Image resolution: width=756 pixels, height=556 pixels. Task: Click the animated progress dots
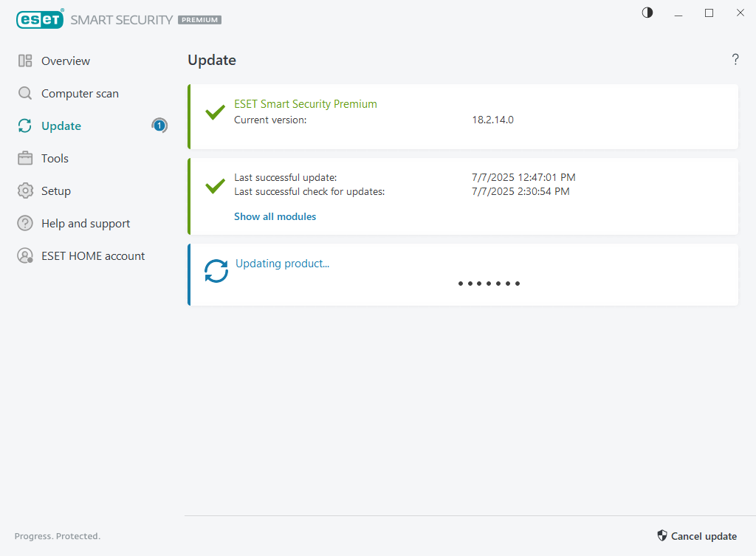coord(489,283)
